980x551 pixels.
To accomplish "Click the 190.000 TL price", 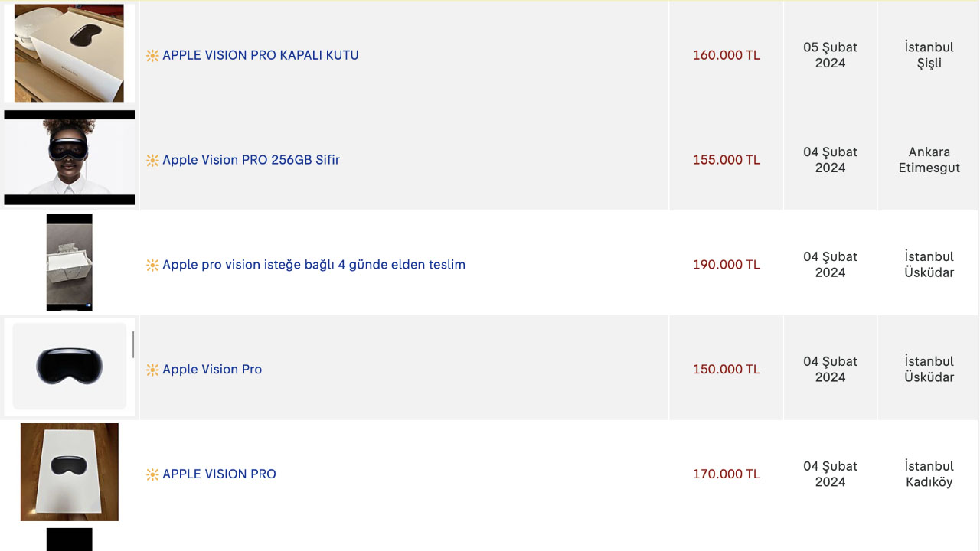I will [727, 265].
